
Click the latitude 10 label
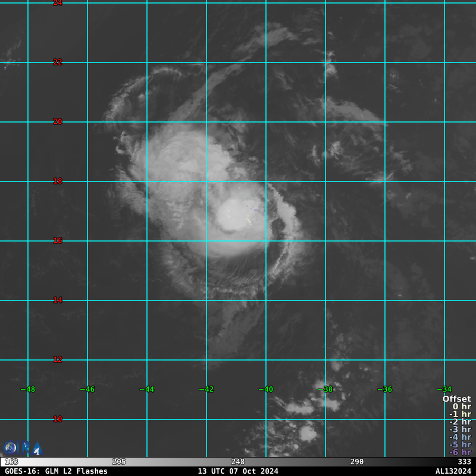(58, 419)
